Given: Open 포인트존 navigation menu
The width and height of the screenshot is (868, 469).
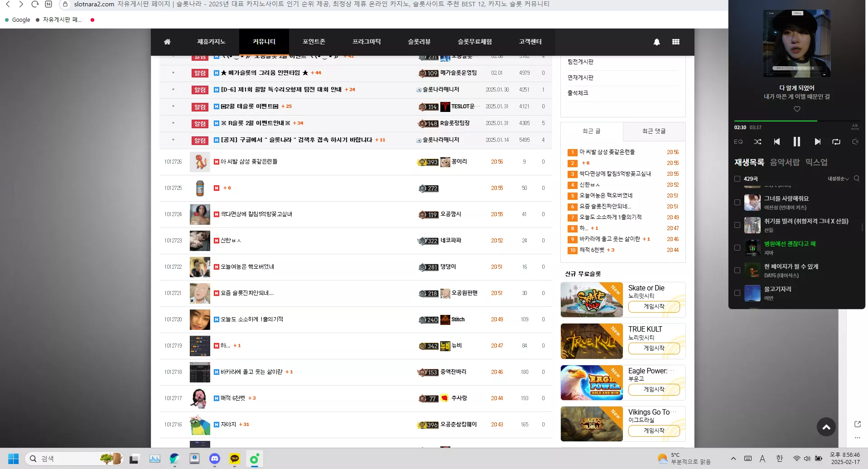Looking at the screenshot, I should [314, 42].
